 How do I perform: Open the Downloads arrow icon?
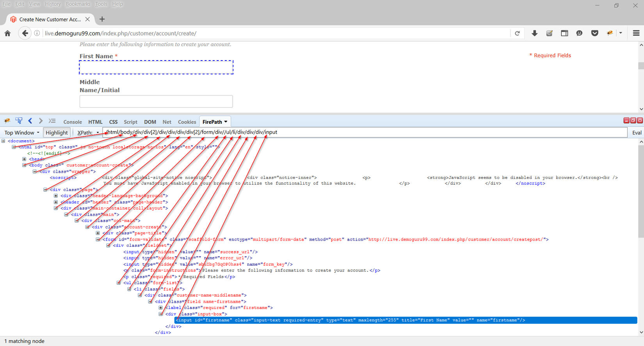(534, 33)
